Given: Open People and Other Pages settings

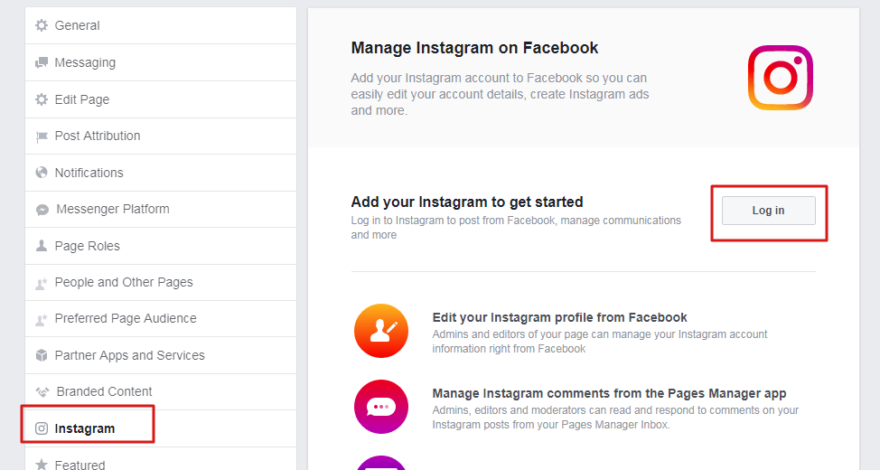Looking at the screenshot, I should 161,282.
